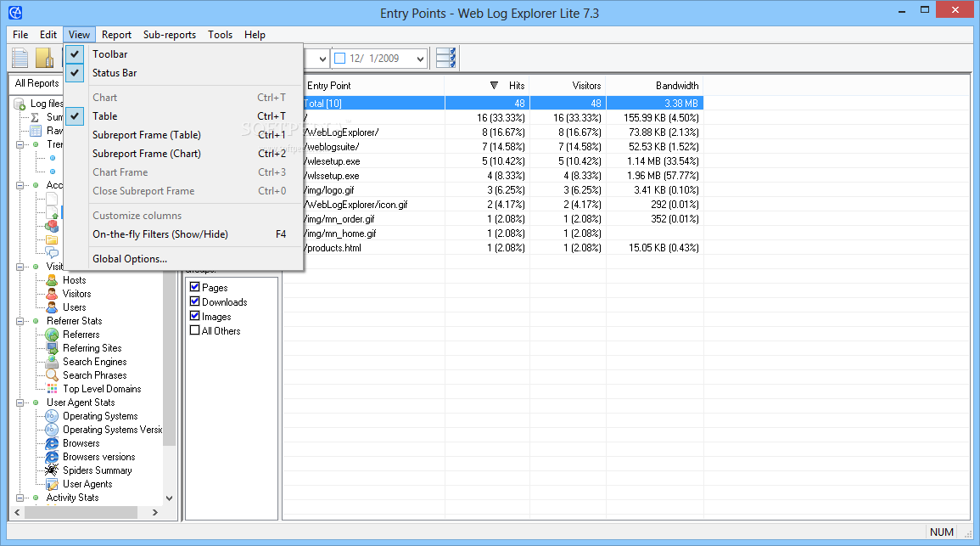The height and width of the screenshot is (546, 980).
Task: Collapse the Access section tree node
Action: point(20,186)
